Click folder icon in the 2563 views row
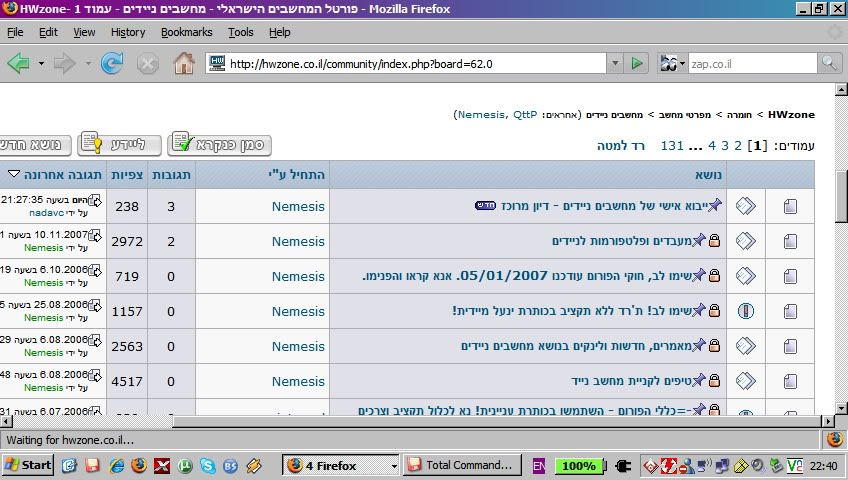The image size is (848, 480). pyautogui.click(x=790, y=346)
